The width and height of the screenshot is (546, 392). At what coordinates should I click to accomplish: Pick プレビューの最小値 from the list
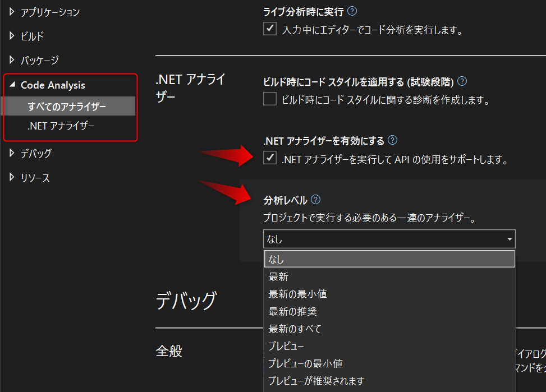305,363
